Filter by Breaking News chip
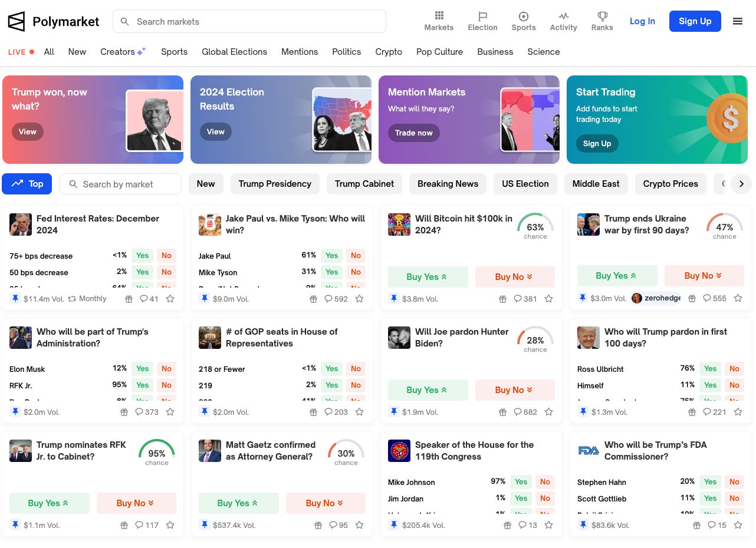This screenshot has height=548, width=756. (x=448, y=184)
